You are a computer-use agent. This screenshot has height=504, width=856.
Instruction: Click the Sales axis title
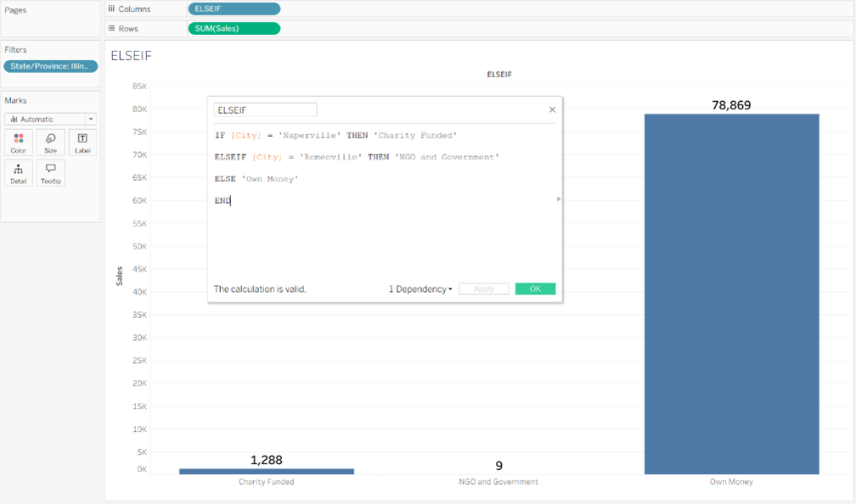[119, 276]
